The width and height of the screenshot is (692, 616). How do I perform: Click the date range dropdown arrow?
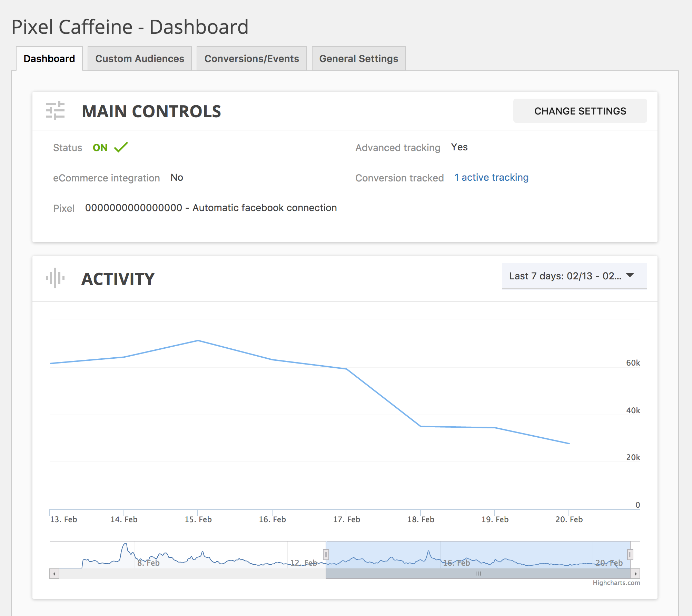click(x=630, y=275)
